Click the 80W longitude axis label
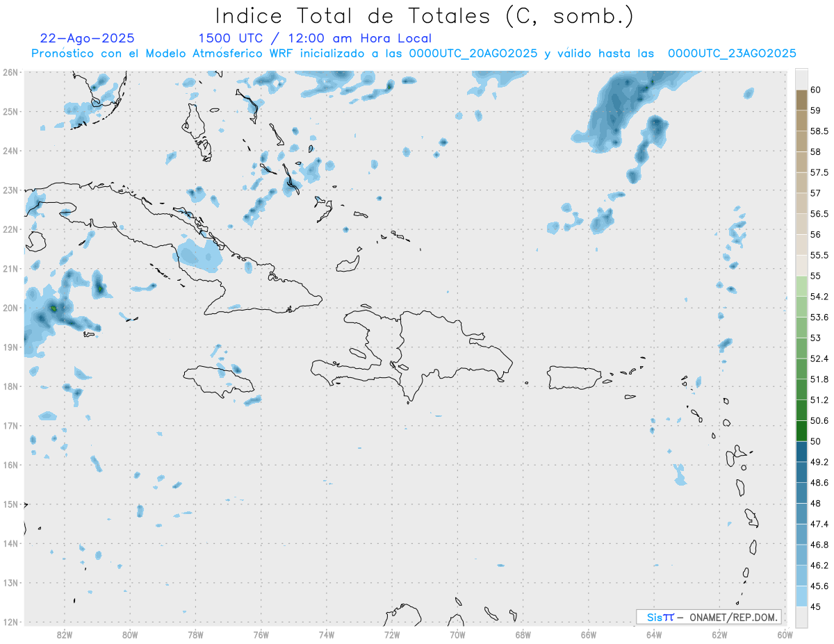The width and height of the screenshot is (834, 644). click(x=130, y=634)
